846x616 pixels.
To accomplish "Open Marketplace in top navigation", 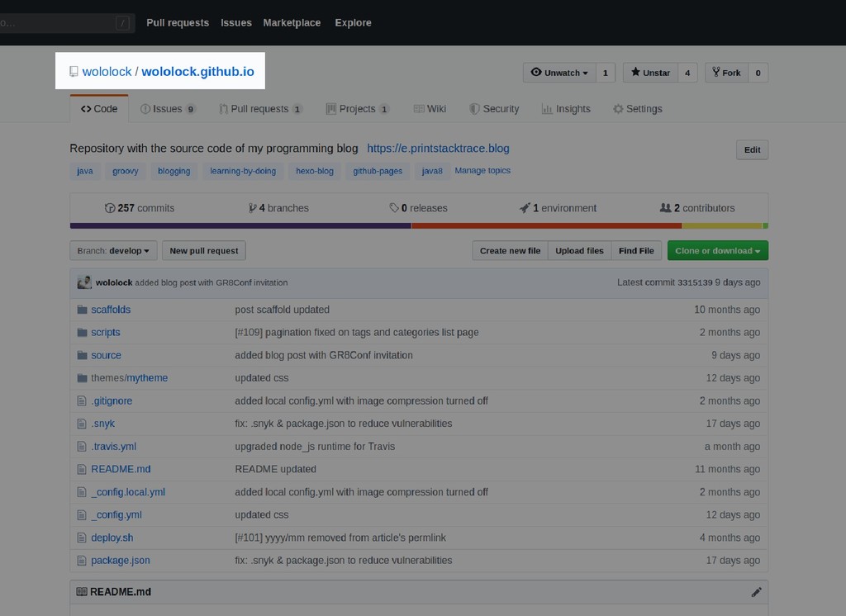I will 292,22.
